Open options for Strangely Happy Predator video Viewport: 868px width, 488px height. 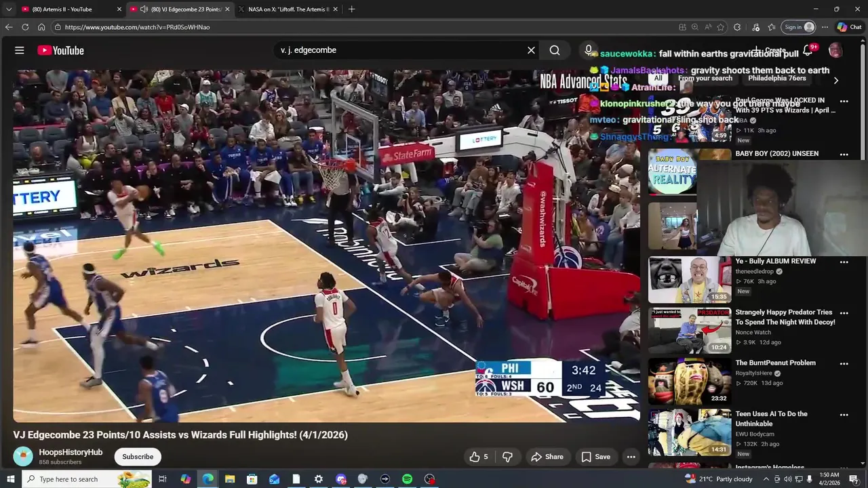tap(844, 313)
